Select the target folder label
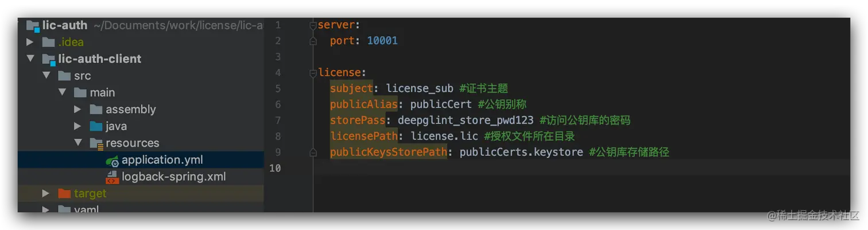This screenshot has width=868, height=230. click(x=90, y=193)
